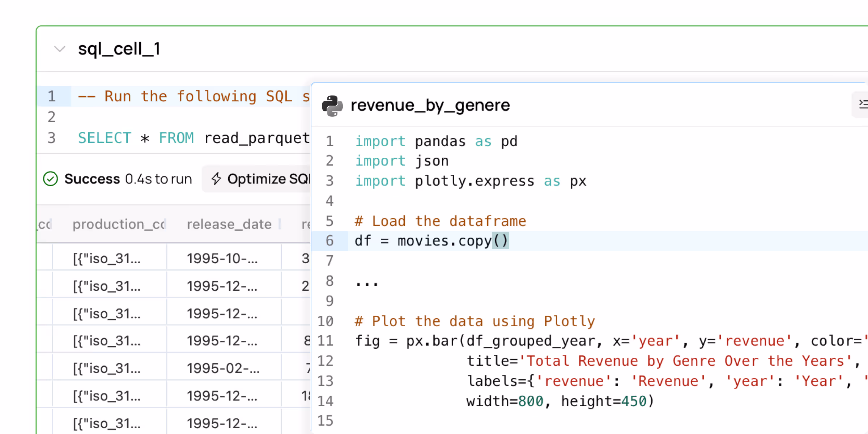868x434 pixels.
Task: Rename the sql_cell_1 cell title
Action: tap(119, 49)
